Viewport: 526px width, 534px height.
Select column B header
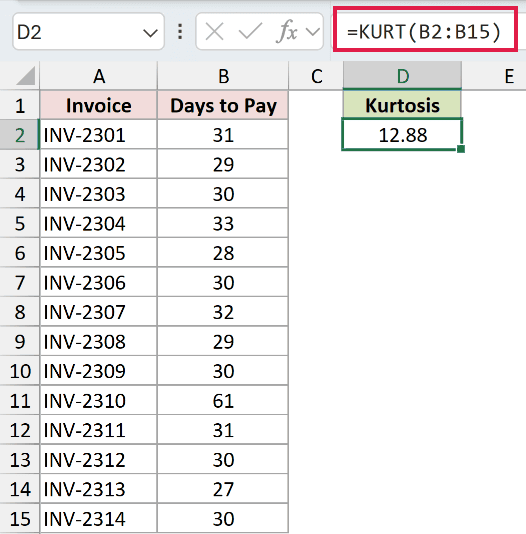[x=223, y=76]
